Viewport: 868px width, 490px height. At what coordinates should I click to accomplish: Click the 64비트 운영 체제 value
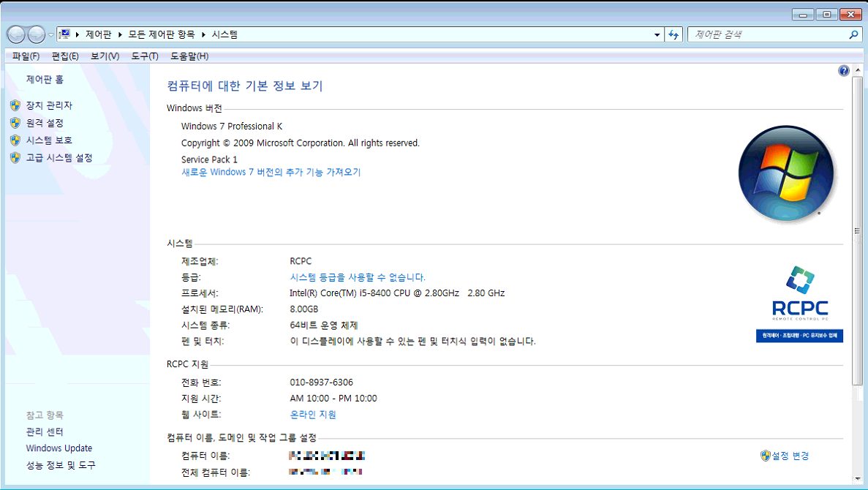[x=324, y=325]
